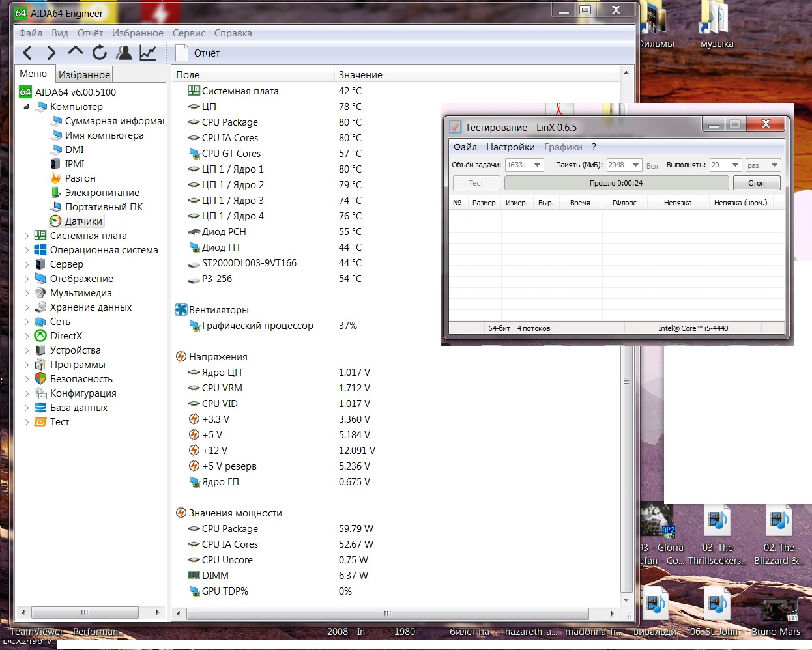812x650 pixels.
Task: Switch to the Меню tab in sidebar
Action: point(33,74)
